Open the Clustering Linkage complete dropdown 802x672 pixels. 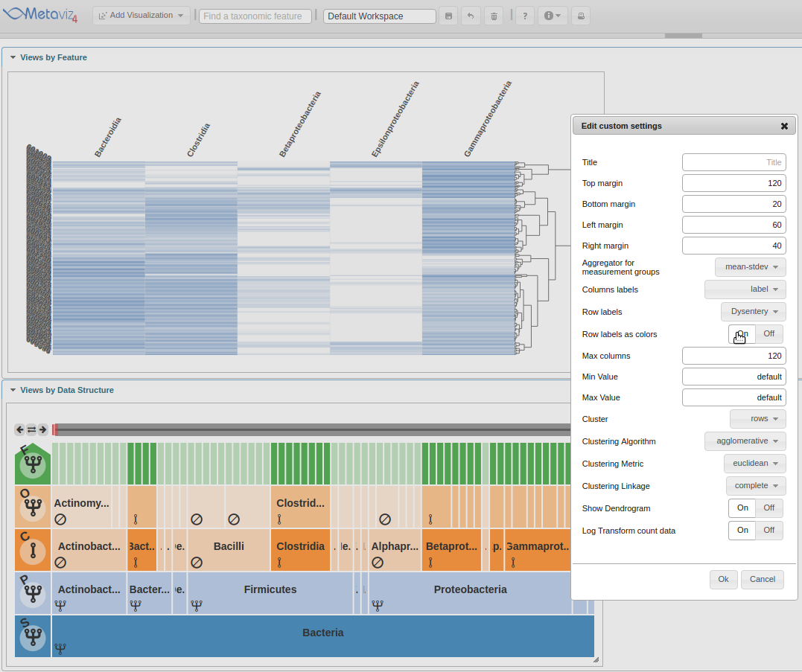(x=756, y=486)
